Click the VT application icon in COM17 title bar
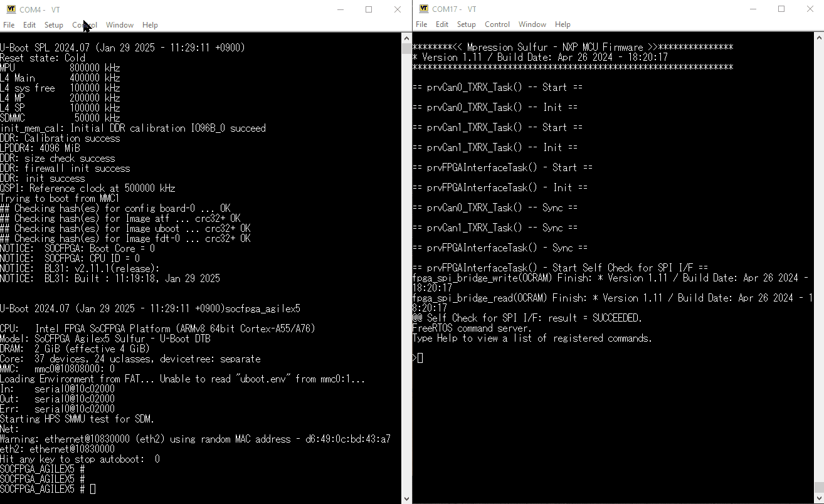The height and width of the screenshot is (504, 824). tap(423, 9)
